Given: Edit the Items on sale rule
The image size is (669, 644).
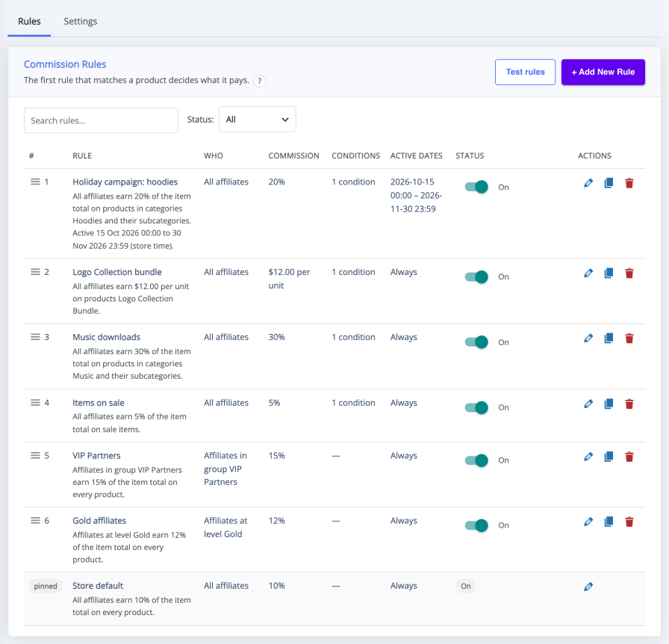Looking at the screenshot, I should (588, 403).
